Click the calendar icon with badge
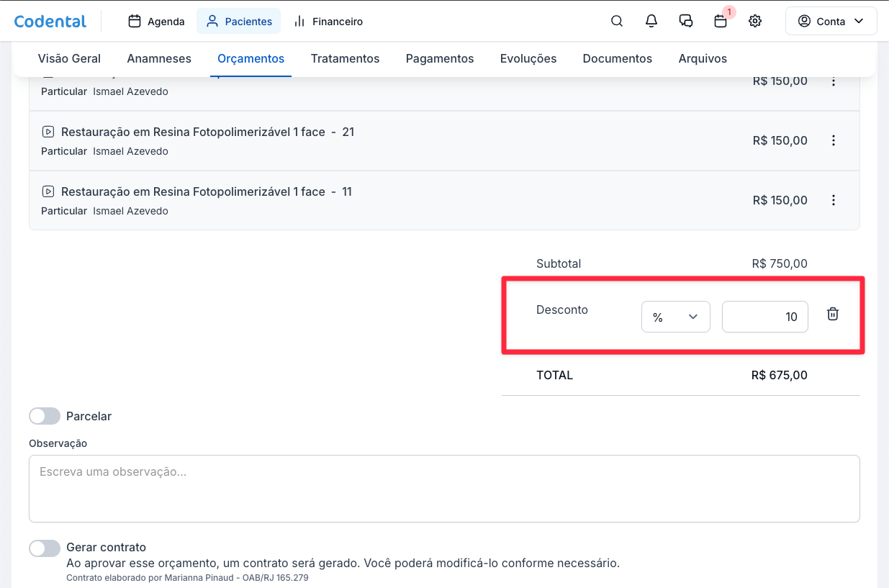This screenshot has height=588, width=889. [x=721, y=22]
